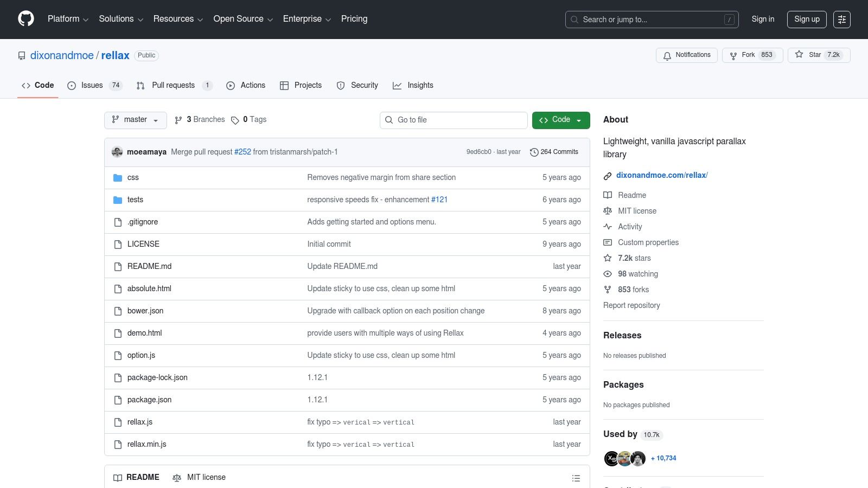Click the css folder icon
This screenshot has height=488, width=868.
pos(118,177)
